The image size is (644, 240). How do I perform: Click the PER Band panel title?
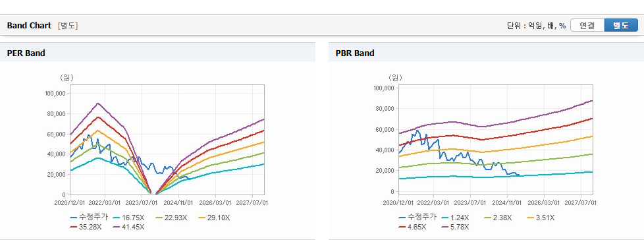click(x=26, y=53)
